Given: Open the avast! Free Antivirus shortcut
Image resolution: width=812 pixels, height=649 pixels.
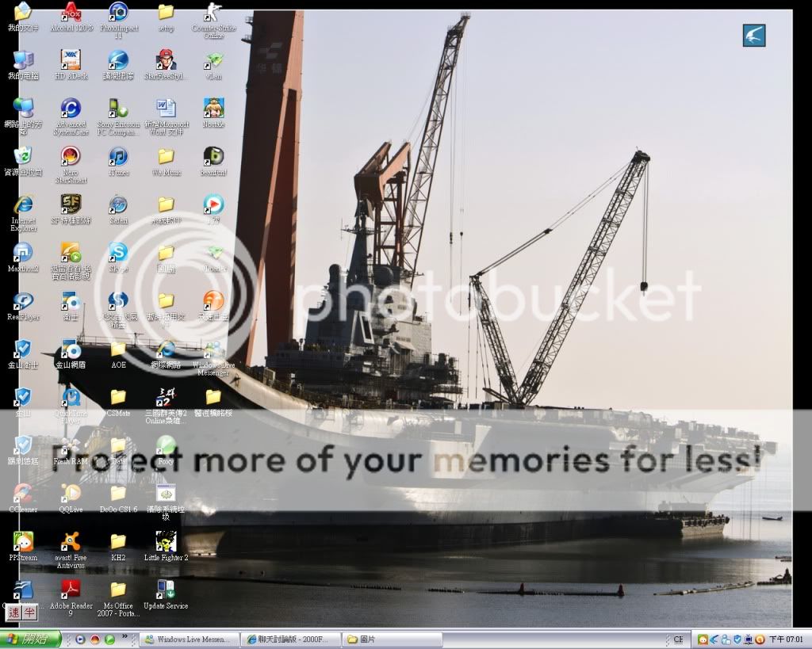Looking at the screenshot, I should [71, 542].
